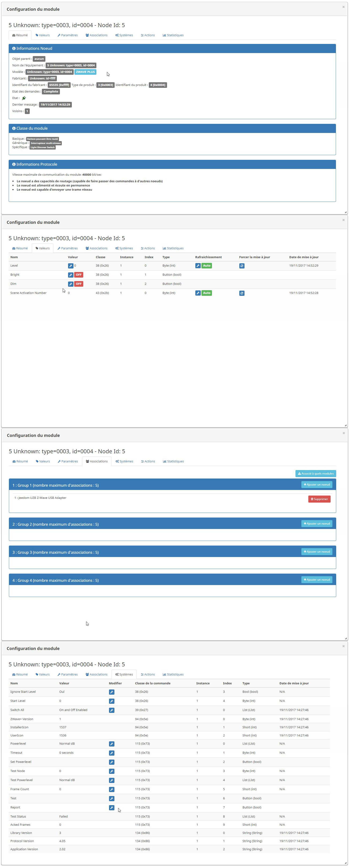
Task: Click the '65535 [0xffff]' manufacturer ID badge
Action: [x=59, y=85]
